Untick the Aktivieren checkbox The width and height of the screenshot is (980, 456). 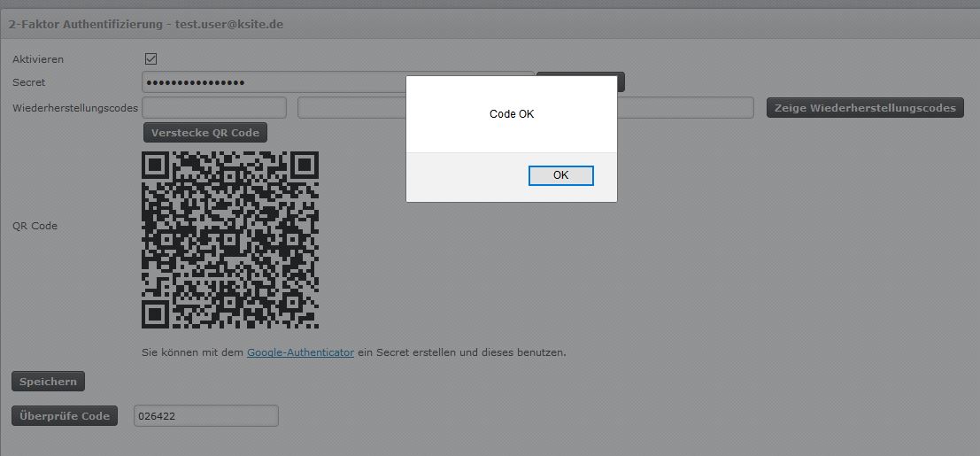150,58
